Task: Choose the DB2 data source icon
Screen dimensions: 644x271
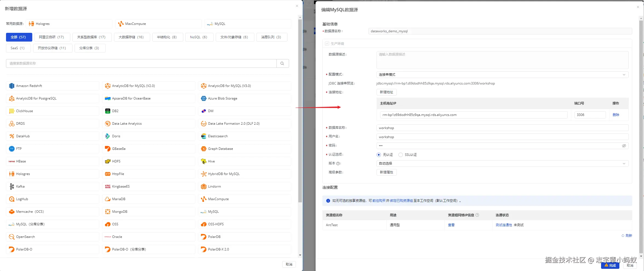Action: point(107,111)
